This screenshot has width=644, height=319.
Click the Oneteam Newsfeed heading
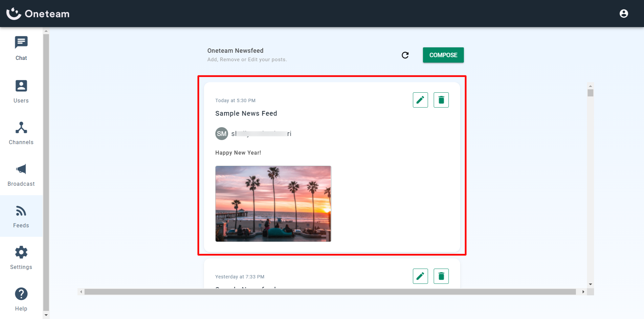pyautogui.click(x=235, y=51)
